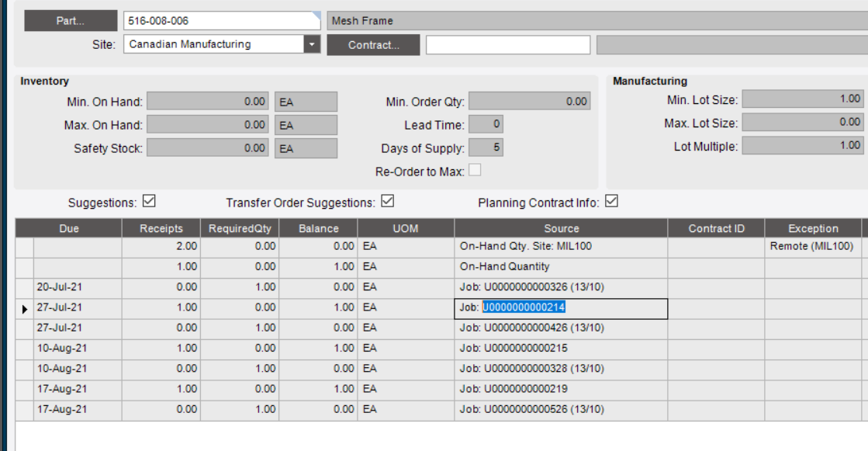This screenshot has width=868, height=451.
Task: Toggle the Suggestions checkbox
Action: click(150, 202)
